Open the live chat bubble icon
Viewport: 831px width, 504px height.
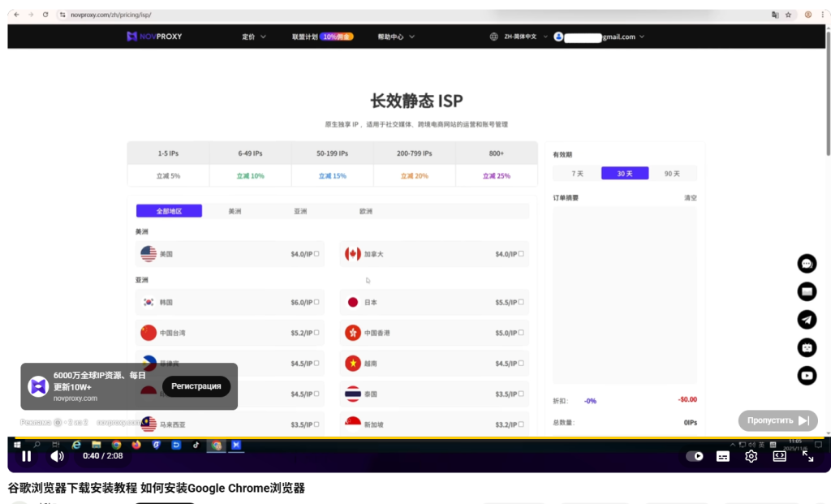806,263
